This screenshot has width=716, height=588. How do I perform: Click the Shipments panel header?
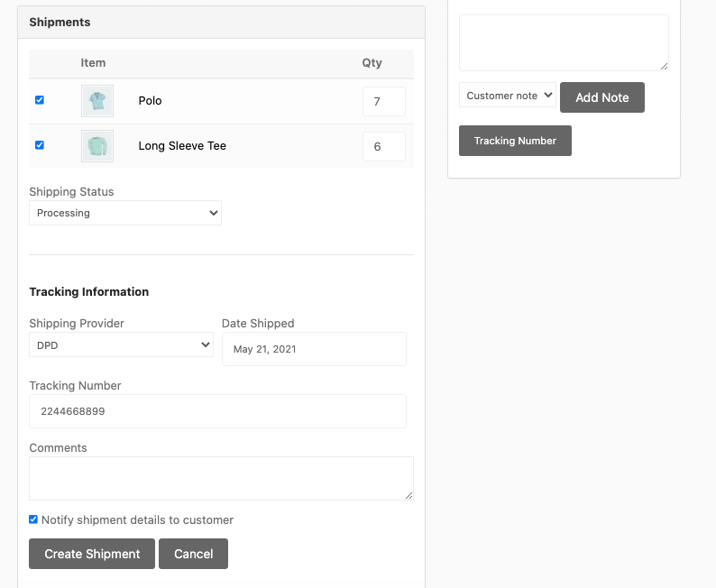click(x=222, y=23)
